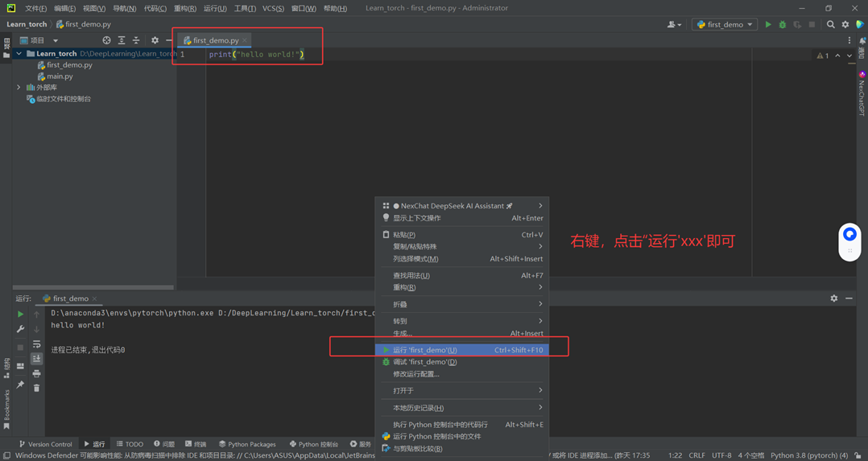This screenshot has width=868, height=461.
Task: Pin the run tab with the pin icon
Action: coord(20,384)
